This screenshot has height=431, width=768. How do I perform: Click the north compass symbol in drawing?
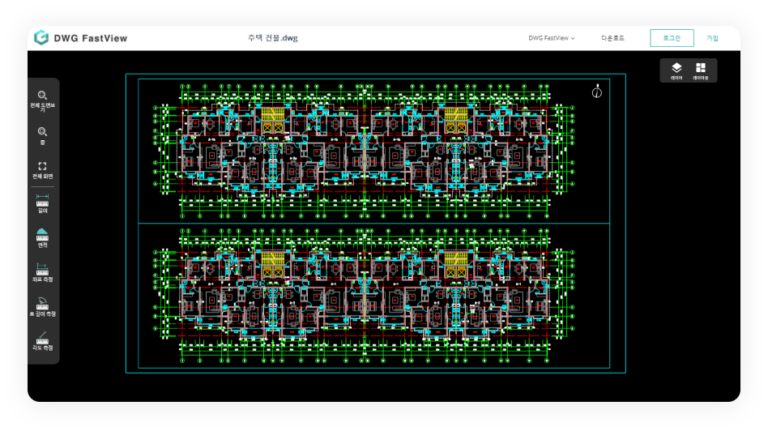pos(597,91)
